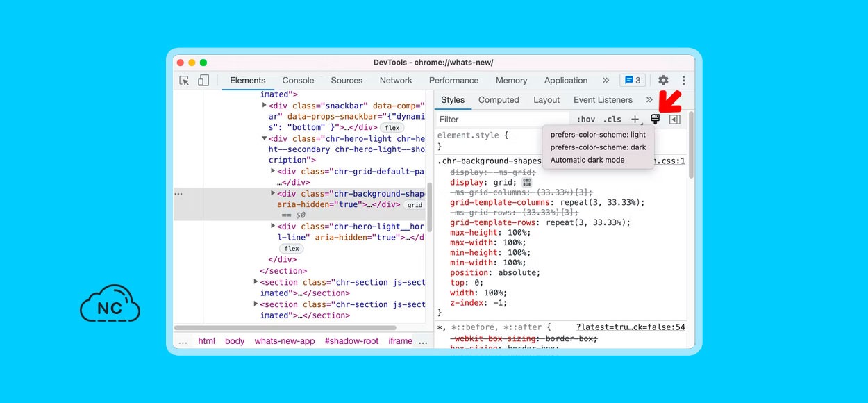The width and height of the screenshot is (868, 403).
Task: Open the issues badge showing 3
Action: (633, 81)
